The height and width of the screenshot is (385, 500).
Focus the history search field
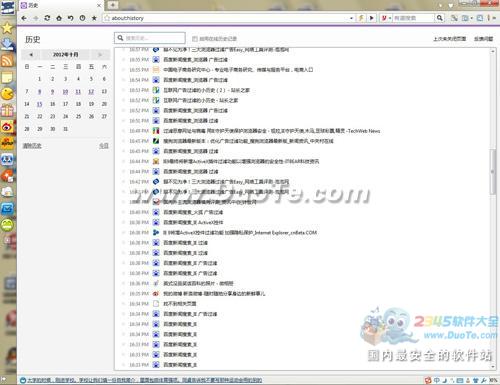[x=150, y=38]
